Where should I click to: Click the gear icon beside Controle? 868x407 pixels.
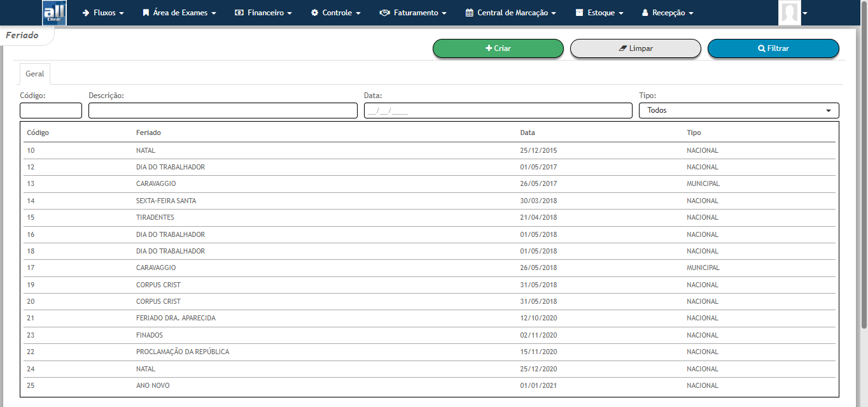314,13
